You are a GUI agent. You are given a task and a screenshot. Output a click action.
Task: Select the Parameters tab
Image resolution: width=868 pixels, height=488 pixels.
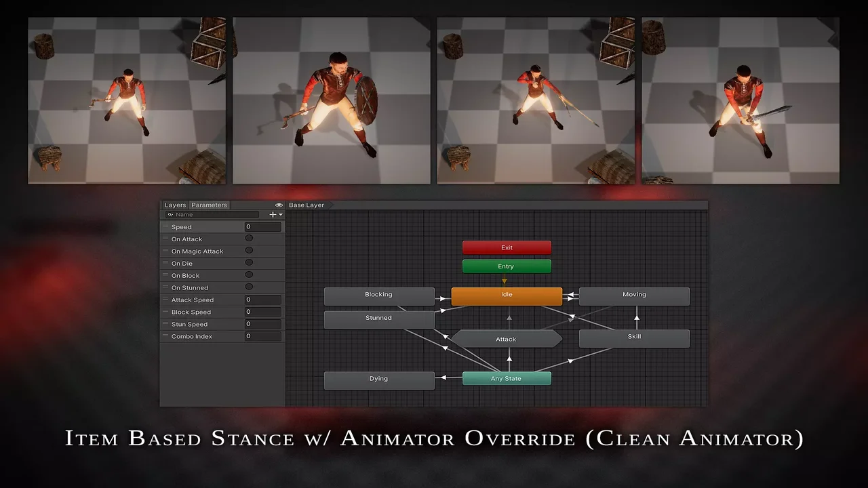209,205
